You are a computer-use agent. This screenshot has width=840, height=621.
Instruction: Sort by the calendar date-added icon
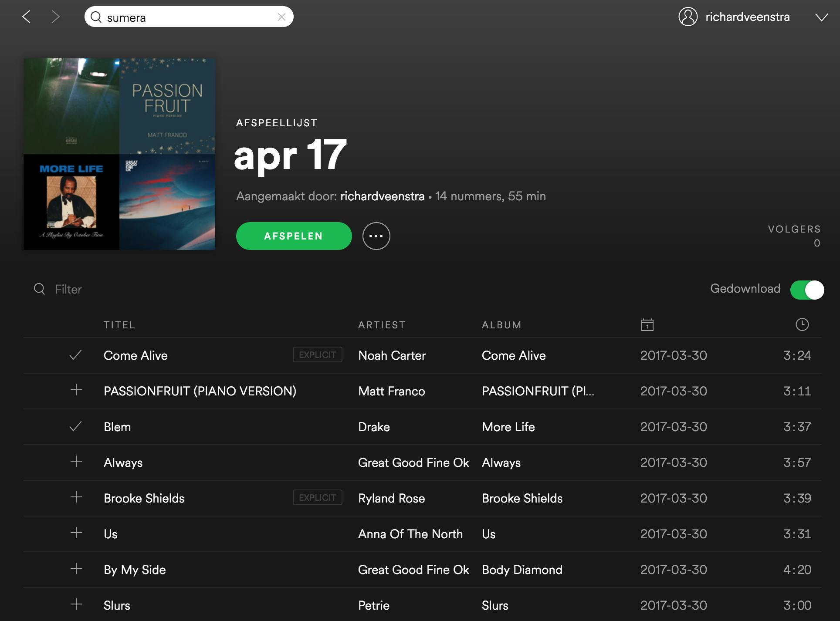(647, 325)
